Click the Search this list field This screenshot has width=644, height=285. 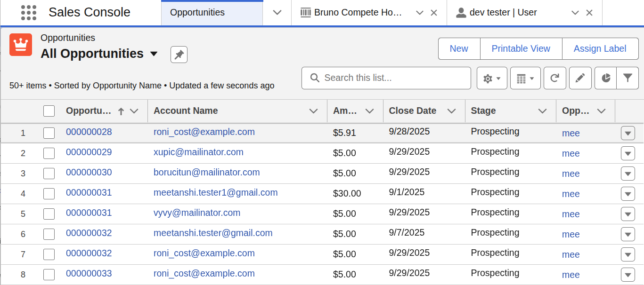tap(386, 78)
